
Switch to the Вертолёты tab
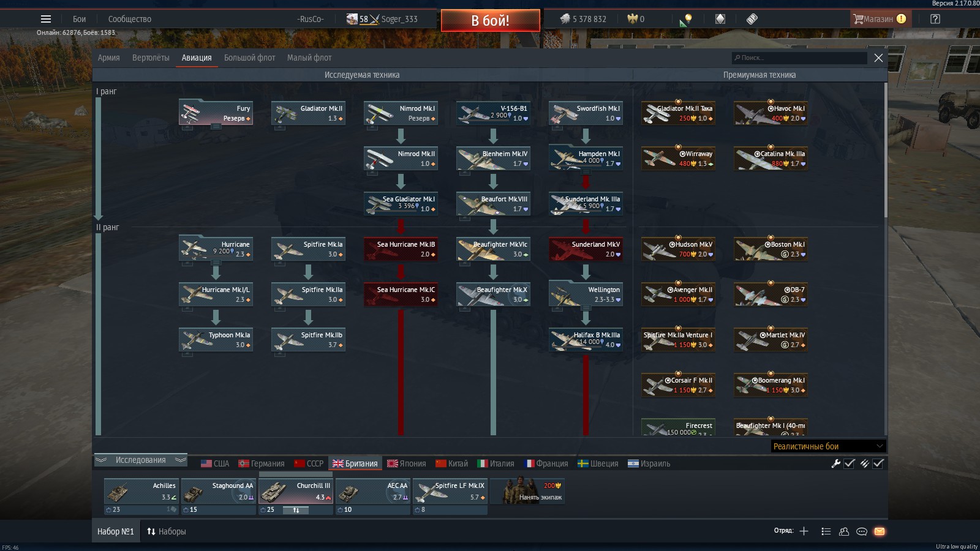pyautogui.click(x=151, y=58)
